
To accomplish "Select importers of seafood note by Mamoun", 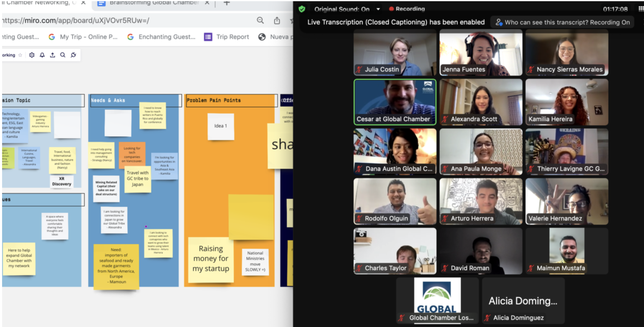I will coord(116,266).
